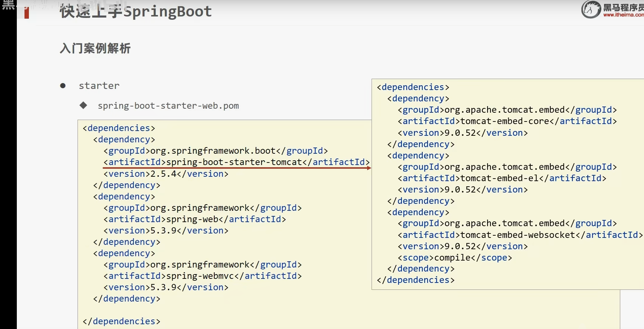Select the tomcat-embed-core artifactId line
644x329 pixels.
coord(507,121)
